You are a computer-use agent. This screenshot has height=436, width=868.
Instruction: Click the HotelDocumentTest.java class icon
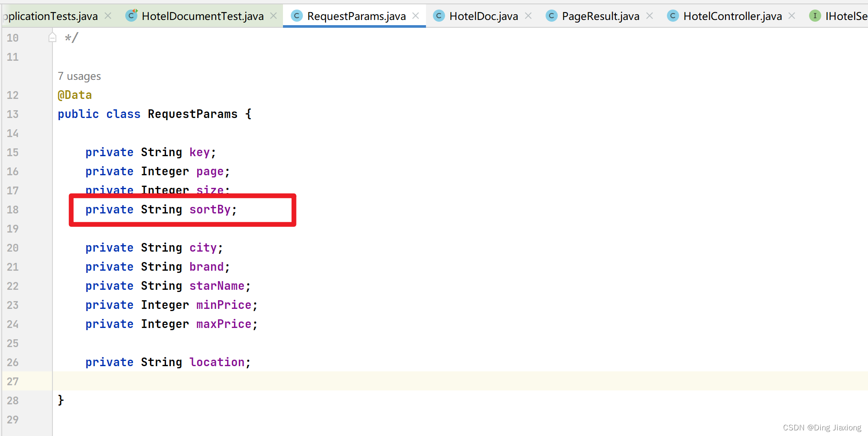click(x=131, y=16)
